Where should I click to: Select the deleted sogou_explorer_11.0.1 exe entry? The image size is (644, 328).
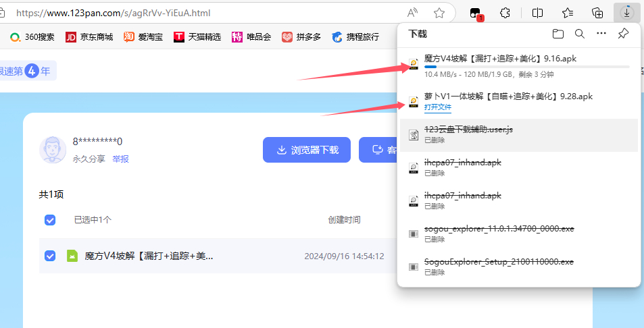(x=519, y=234)
